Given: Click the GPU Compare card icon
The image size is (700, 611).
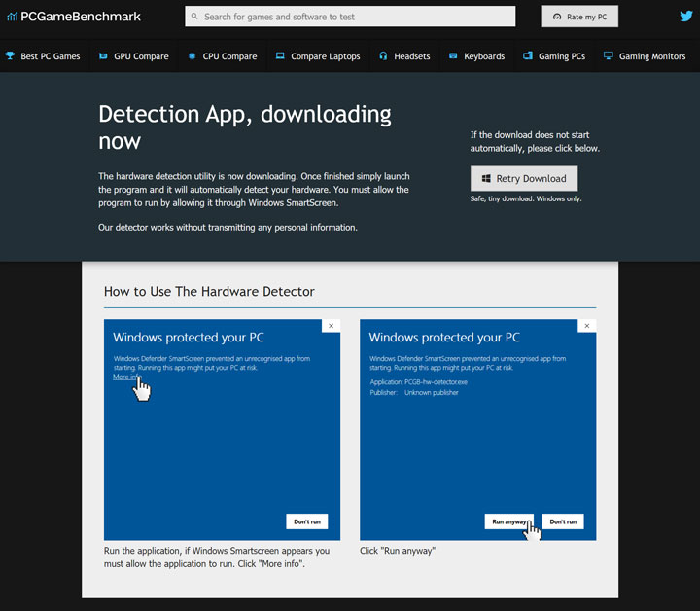Looking at the screenshot, I should [103, 56].
